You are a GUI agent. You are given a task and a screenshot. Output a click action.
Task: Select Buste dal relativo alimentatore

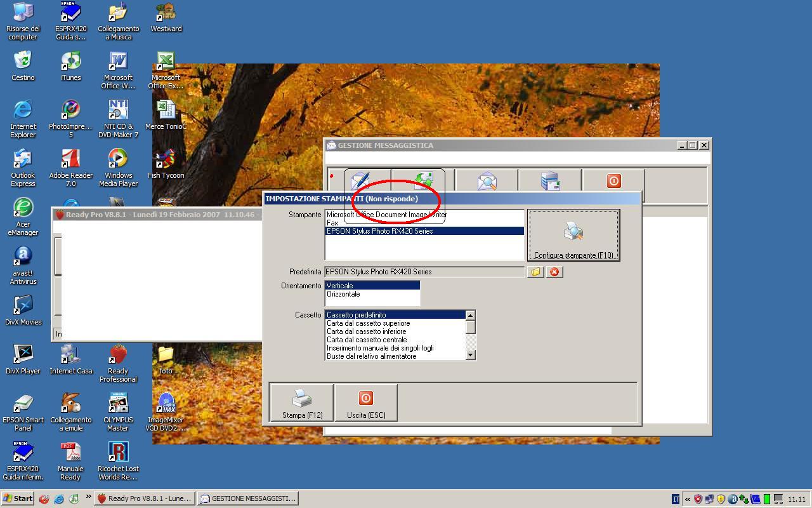click(x=395, y=356)
